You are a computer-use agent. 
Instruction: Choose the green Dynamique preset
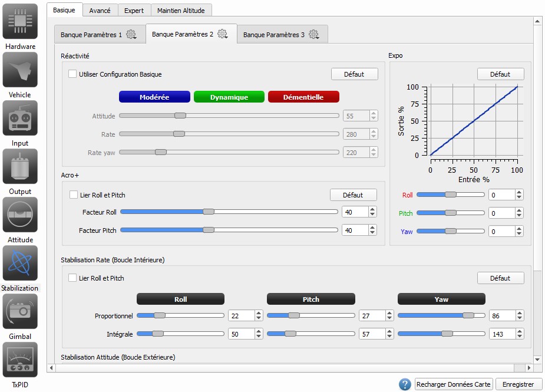[x=229, y=97]
